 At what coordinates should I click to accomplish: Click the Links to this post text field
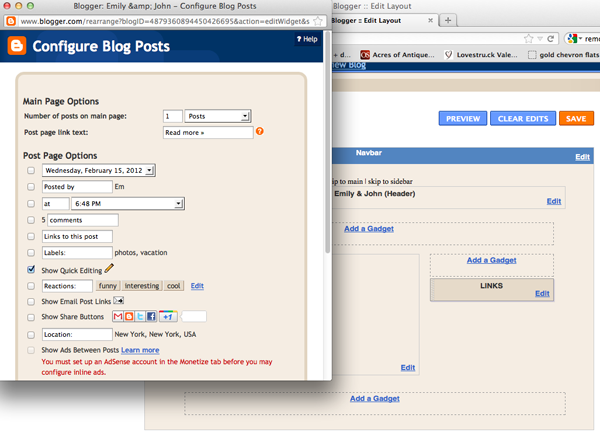click(x=77, y=237)
